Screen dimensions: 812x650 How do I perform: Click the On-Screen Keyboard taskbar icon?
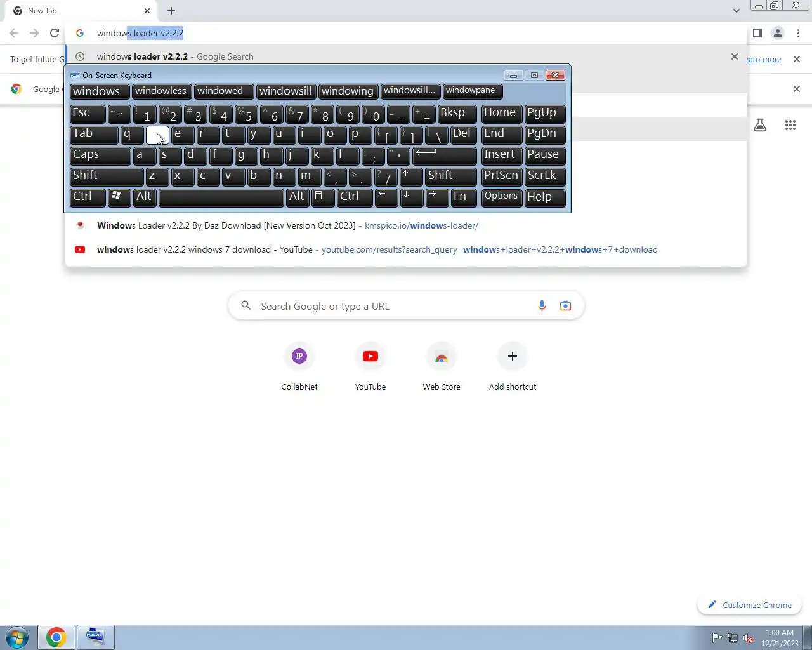pos(96,637)
